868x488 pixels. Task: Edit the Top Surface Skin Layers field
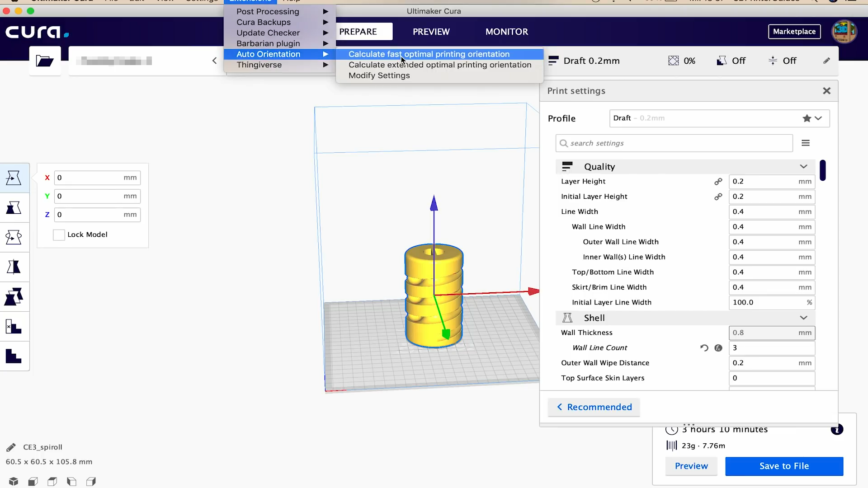[772, 378]
